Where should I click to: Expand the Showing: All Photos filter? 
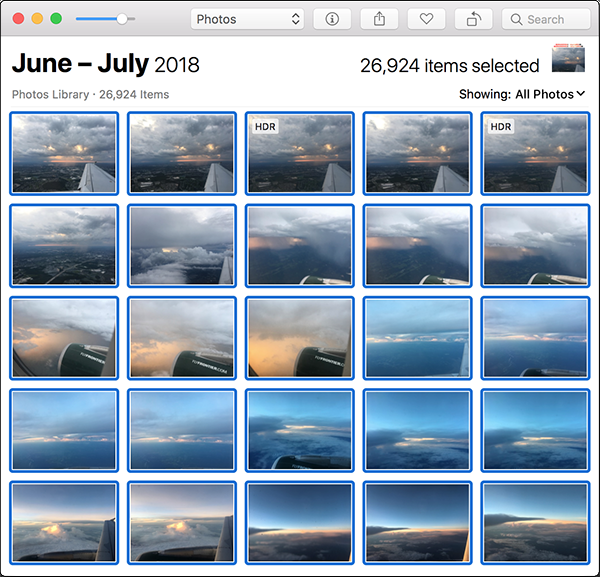(521, 94)
